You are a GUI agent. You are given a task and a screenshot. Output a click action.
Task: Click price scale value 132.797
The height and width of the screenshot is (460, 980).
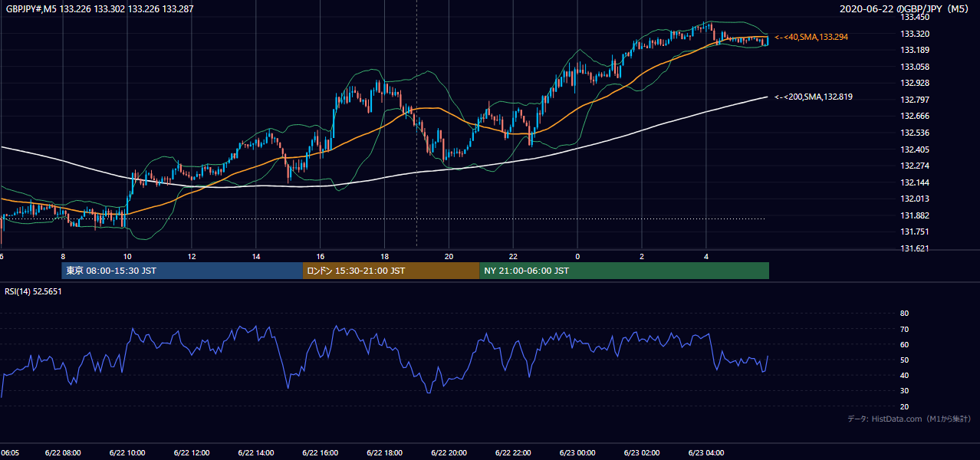coord(915,100)
